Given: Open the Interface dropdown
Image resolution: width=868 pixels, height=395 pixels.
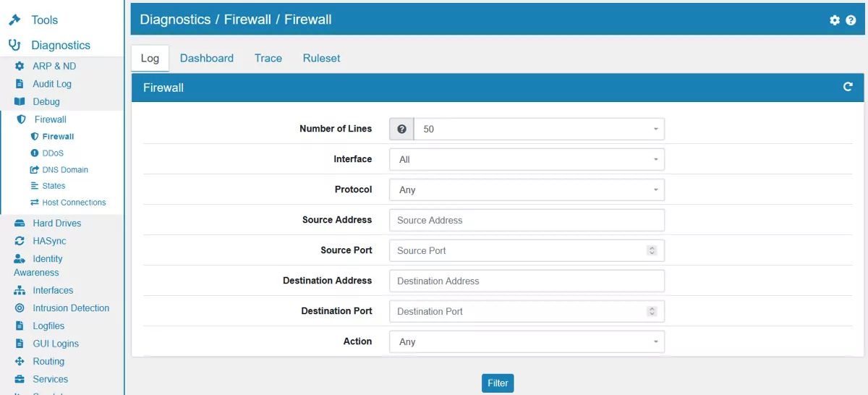Looking at the screenshot, I should pyautogui.click(x=527, y=159).
